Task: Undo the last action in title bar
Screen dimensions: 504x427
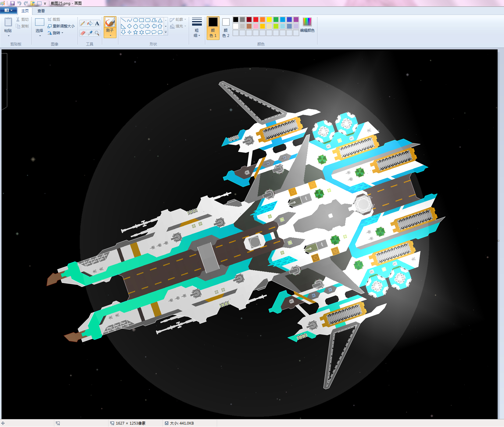Action: tap(19, 3)
